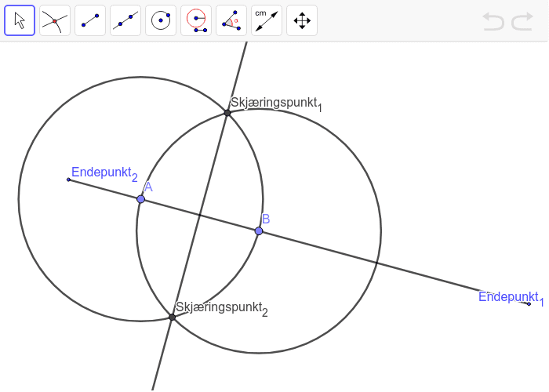549x392 pixels.
Task: Select Circle with center through point tool
Action: [161, 20]
